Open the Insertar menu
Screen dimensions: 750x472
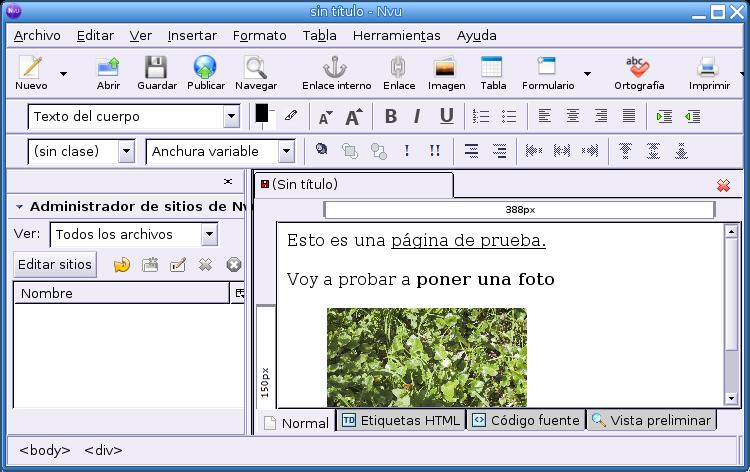192,36
